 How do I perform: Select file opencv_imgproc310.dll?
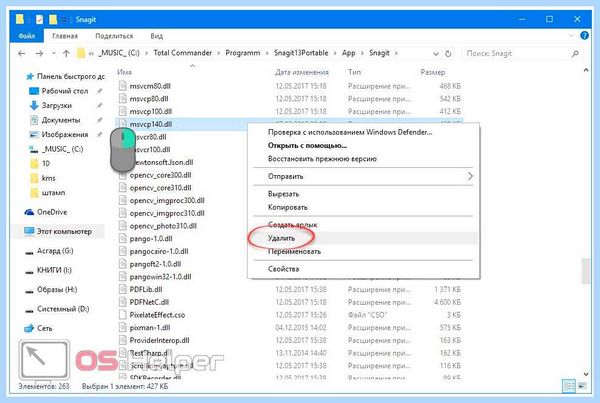point(167,213)
